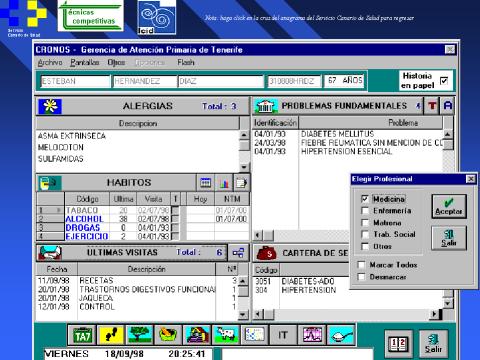Open the spoon icon in bottom toolbar

pyautogui.click(x=341, y=335)
